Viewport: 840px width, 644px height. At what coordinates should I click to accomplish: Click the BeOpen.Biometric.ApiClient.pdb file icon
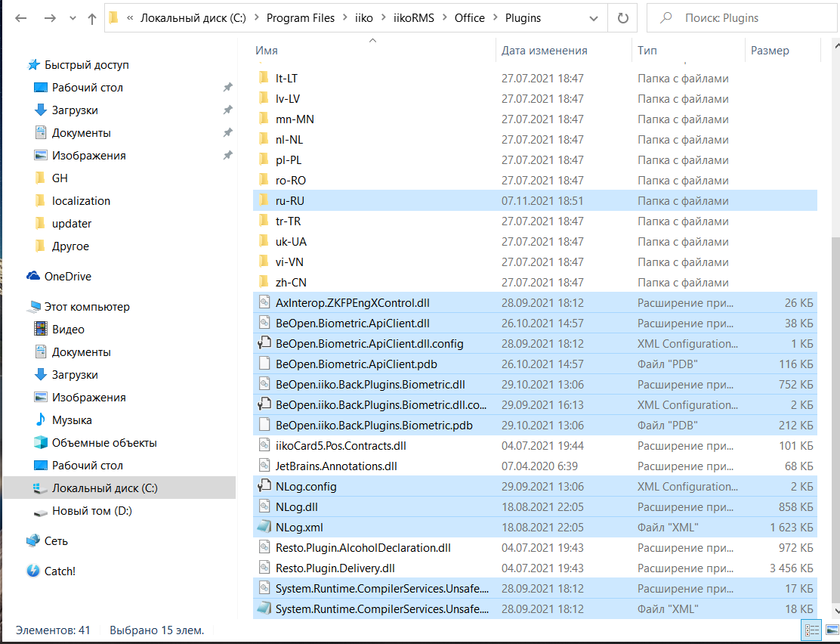pos(264,364)
